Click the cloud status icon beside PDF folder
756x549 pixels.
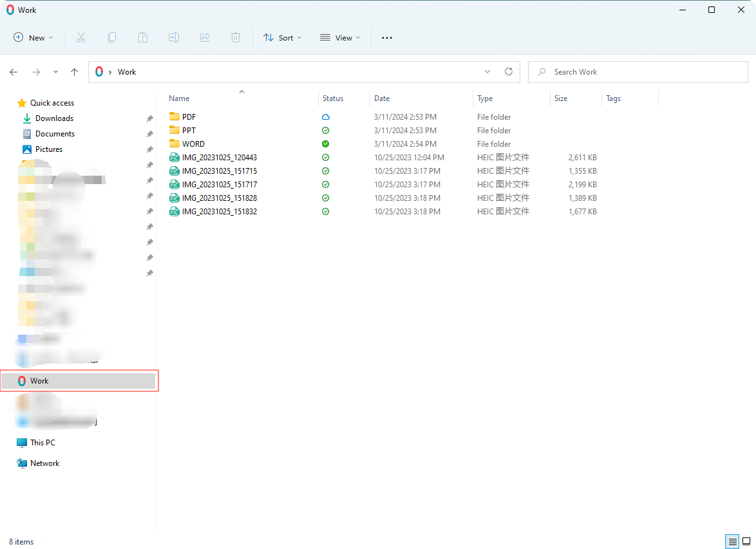[x=325, y=116]
